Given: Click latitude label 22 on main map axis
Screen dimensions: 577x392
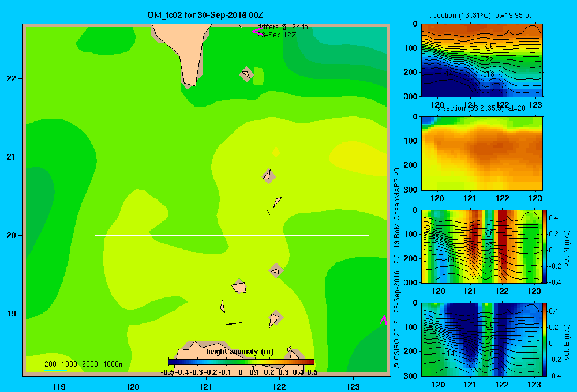Looking at the screenshot, I should pyautogui.click(x=12, y=78).
